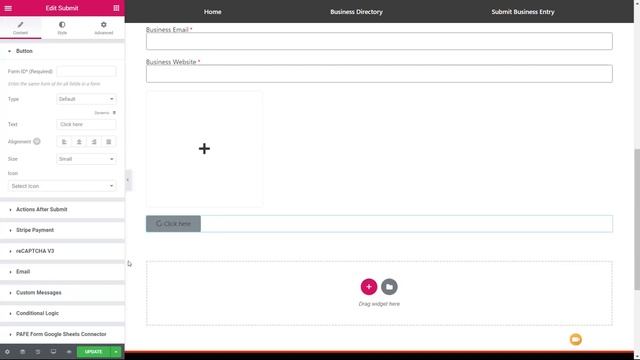Click the Business Website input field
The height and width of the screenshot is (360, 640).
pyautogui.click(x=379, y=74)
